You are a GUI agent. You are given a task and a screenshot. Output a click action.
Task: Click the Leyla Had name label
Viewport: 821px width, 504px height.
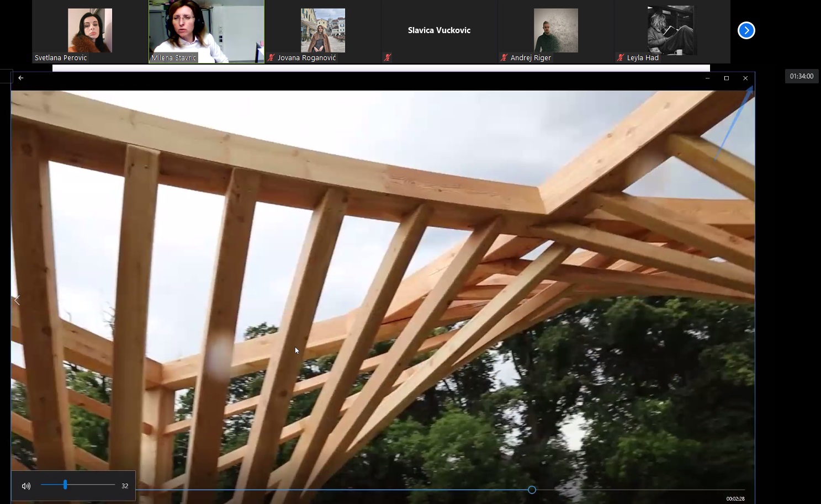point(643,57)
